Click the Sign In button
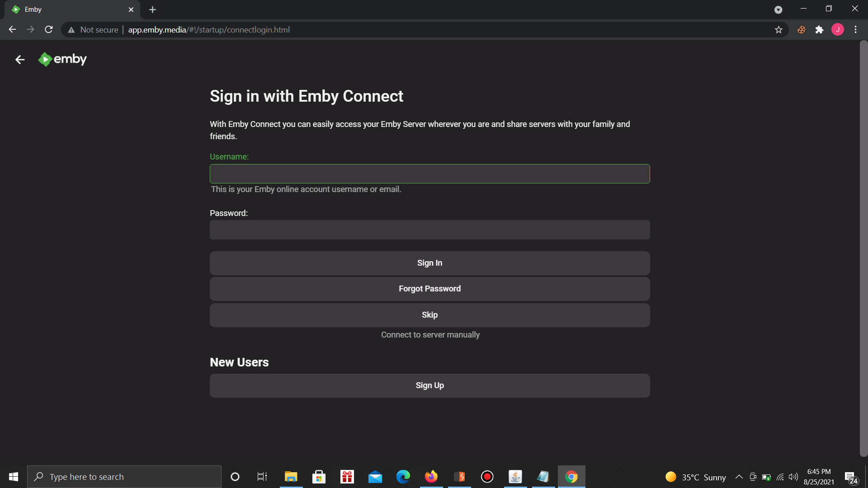 [429, 263]
